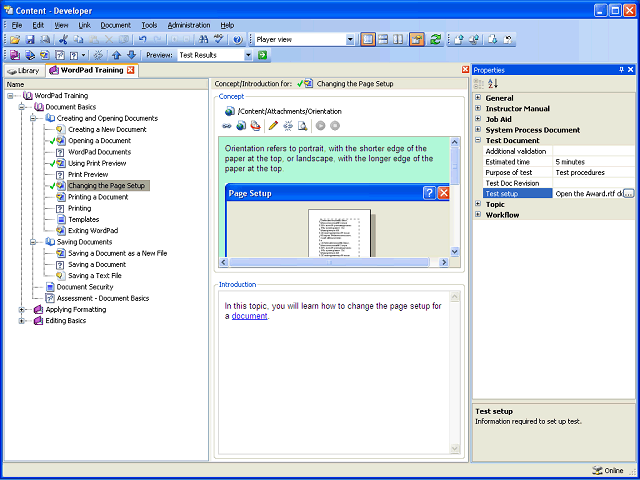This screenshot has width=640, height=480.
Task: Click the preview page magnifier icon in Concept
Action: [x=302, y=126]
